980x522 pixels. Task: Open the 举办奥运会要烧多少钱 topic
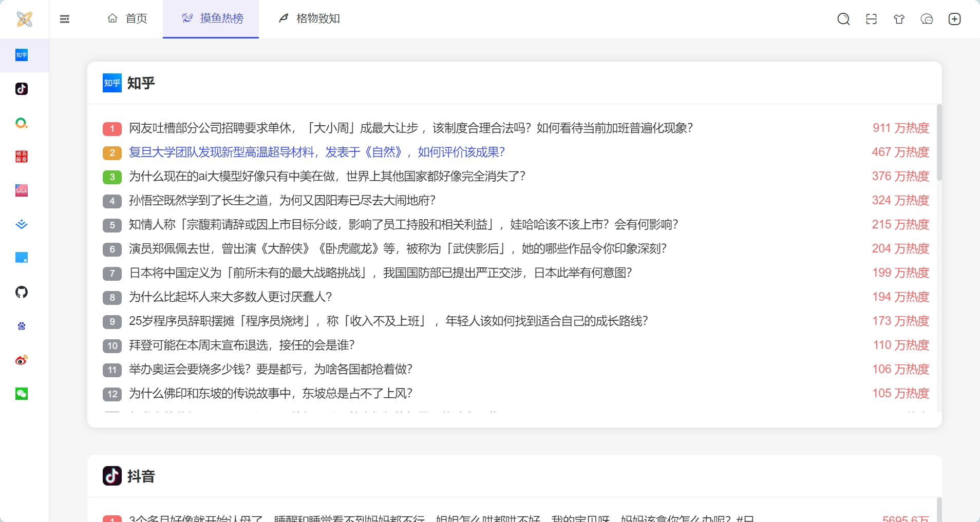coord(271,369)
